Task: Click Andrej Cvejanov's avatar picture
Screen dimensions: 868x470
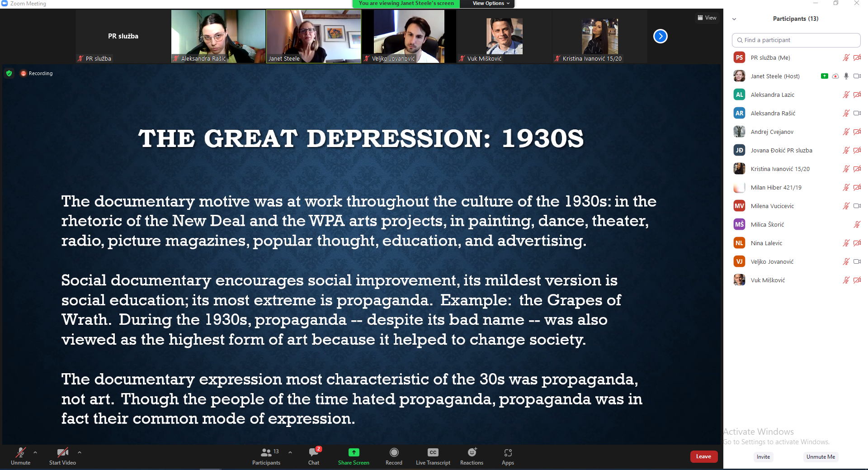Action: (x=739, y=132)
